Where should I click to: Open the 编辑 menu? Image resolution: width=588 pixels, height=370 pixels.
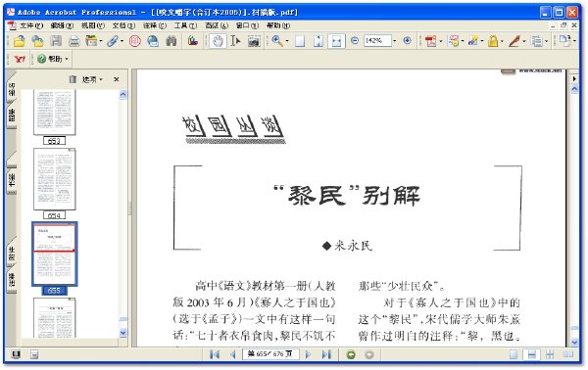(62, 25)
